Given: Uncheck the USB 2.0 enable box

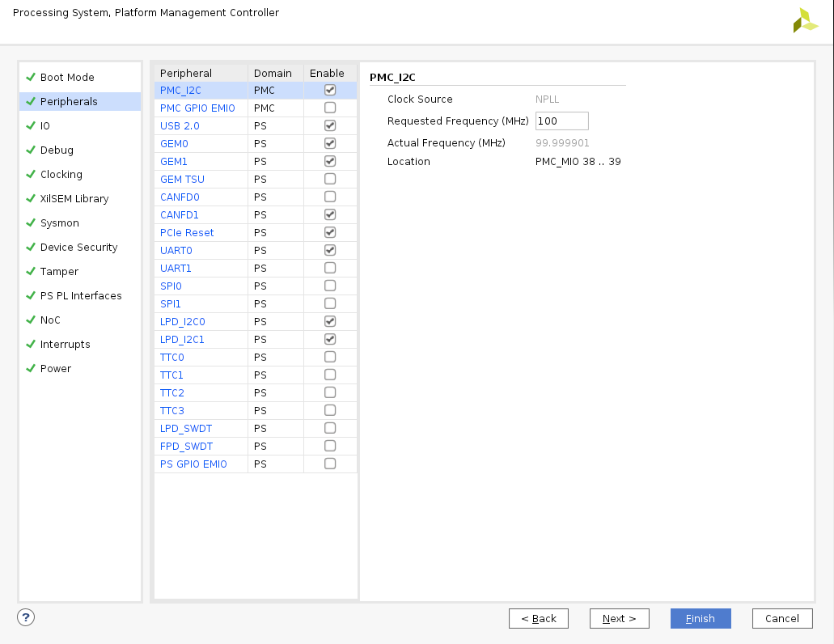Looking at the screenshot, I should pyautogui.click(x=330, y=125).
